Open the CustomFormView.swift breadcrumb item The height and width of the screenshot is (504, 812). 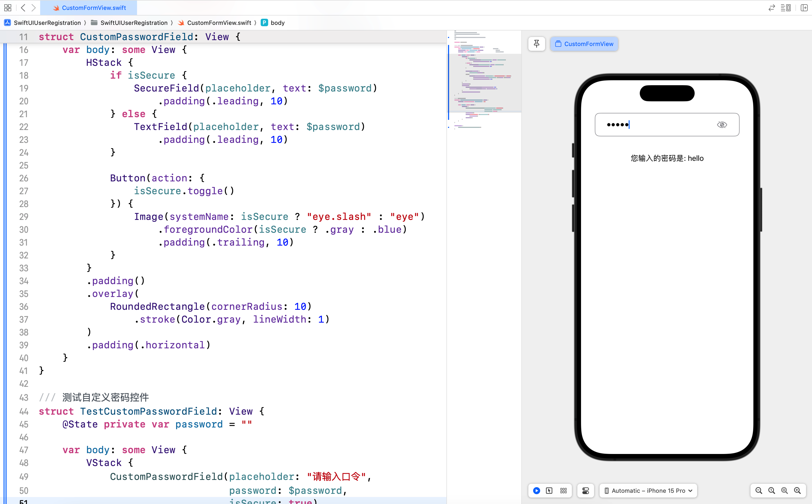(x=215, y=23)
